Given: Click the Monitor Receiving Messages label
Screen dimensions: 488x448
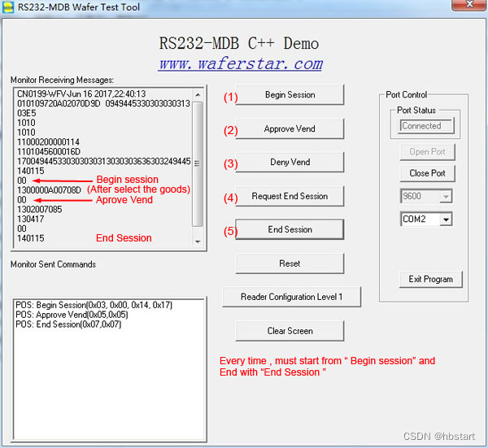Looking at the screenshot, I should click(x=62, y=80).
